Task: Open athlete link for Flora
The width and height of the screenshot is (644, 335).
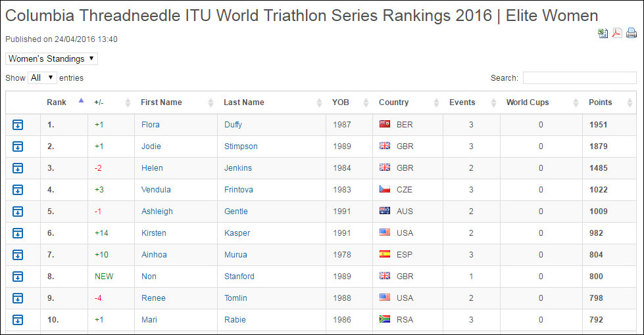Action: pyautogui.click(x=151, y=125)
